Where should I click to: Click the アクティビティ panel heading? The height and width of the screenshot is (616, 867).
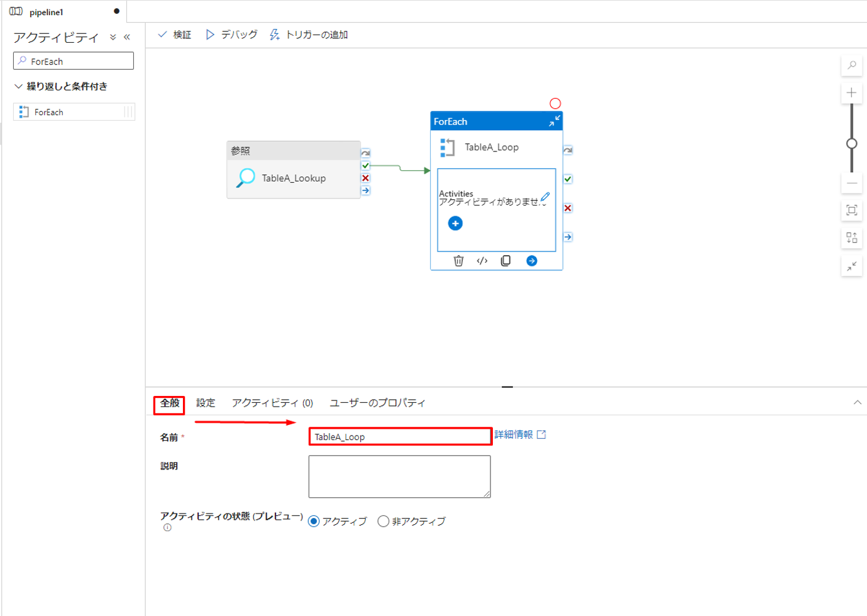[56, 38]
